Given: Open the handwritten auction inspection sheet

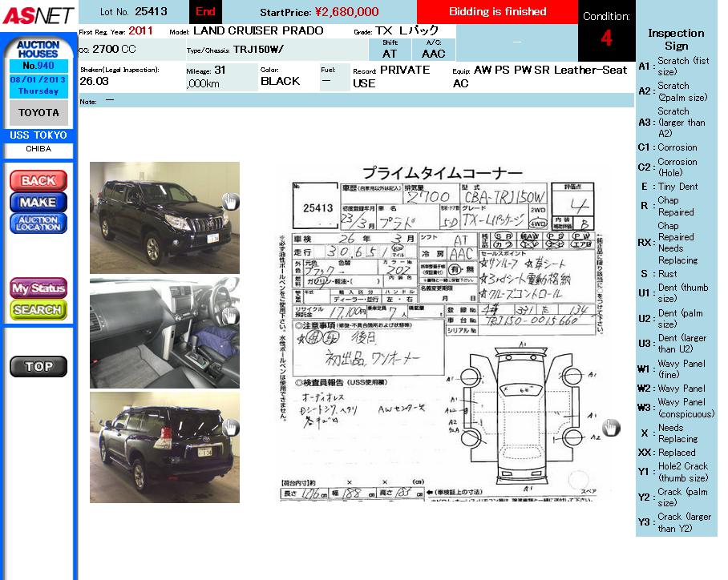Looking at the screenshot, I should point(441,332).
